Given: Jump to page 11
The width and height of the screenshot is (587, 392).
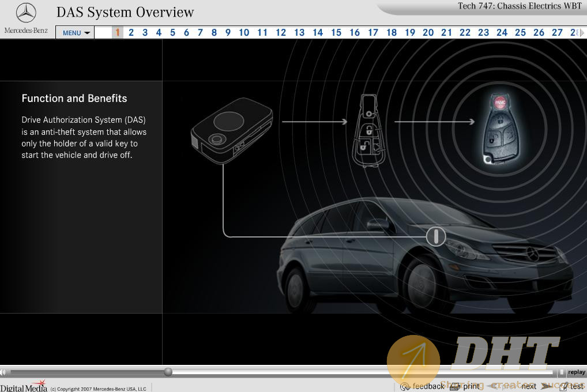Looking at the screenshot, I should click(x=262, y=33).
